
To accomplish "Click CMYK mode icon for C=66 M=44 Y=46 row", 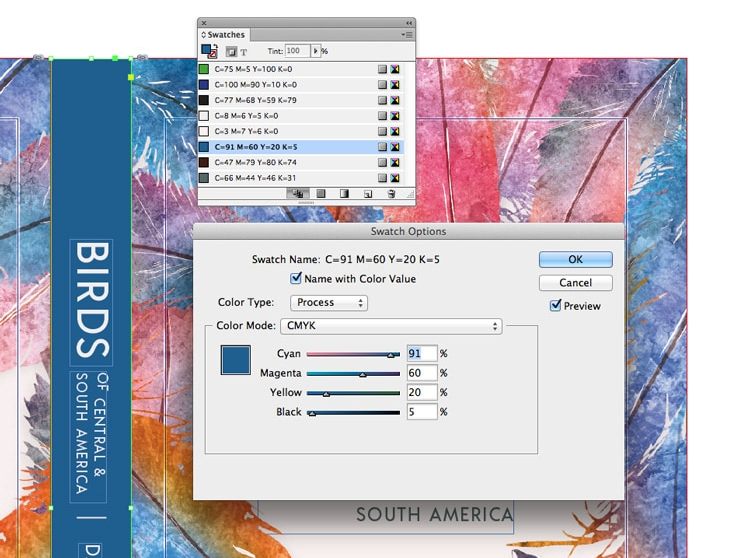I will (395, 178).
